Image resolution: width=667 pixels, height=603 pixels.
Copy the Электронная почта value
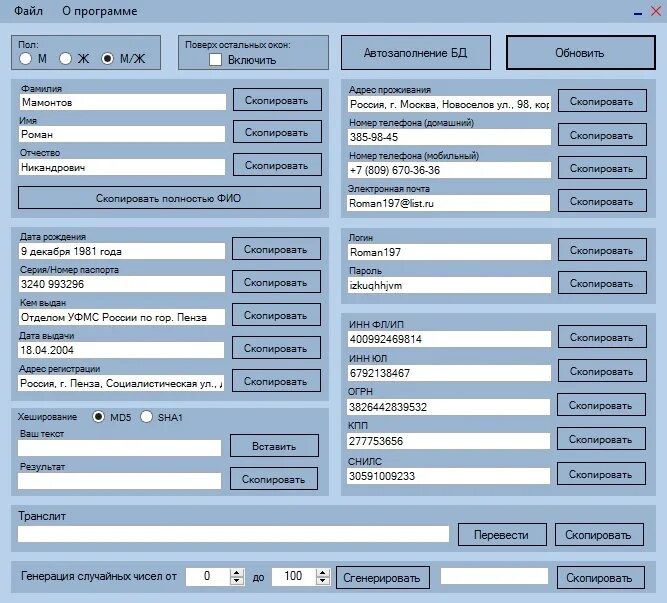coord(602,201)
